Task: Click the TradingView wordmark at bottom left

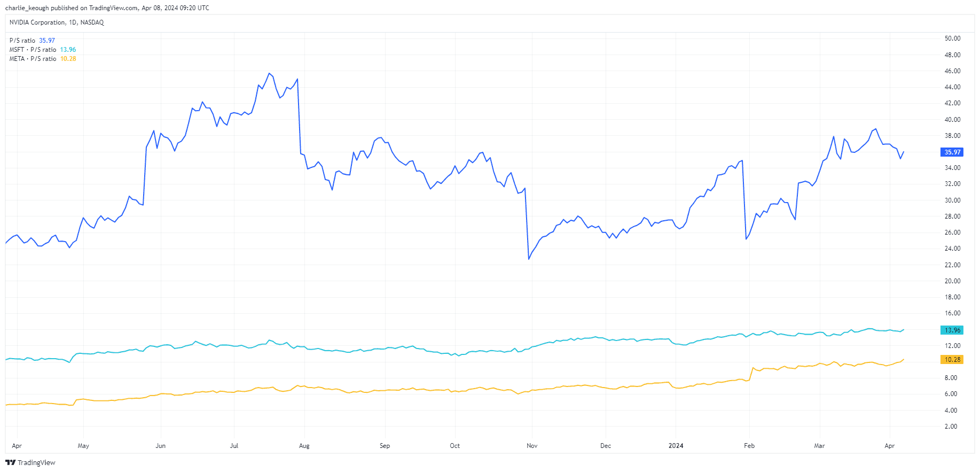Action: 36,463
